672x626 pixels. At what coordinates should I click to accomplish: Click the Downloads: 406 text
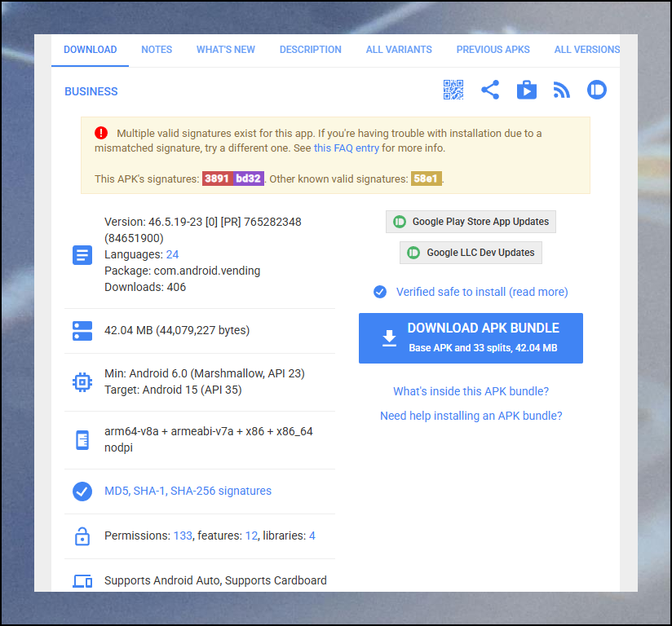click(145, 287)
